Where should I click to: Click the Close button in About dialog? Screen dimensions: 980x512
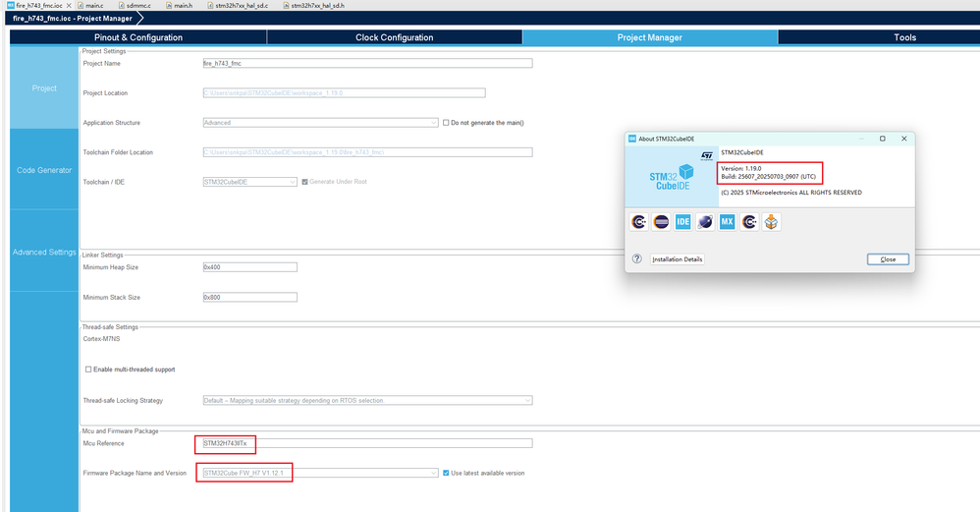click(x=888, y=258)
